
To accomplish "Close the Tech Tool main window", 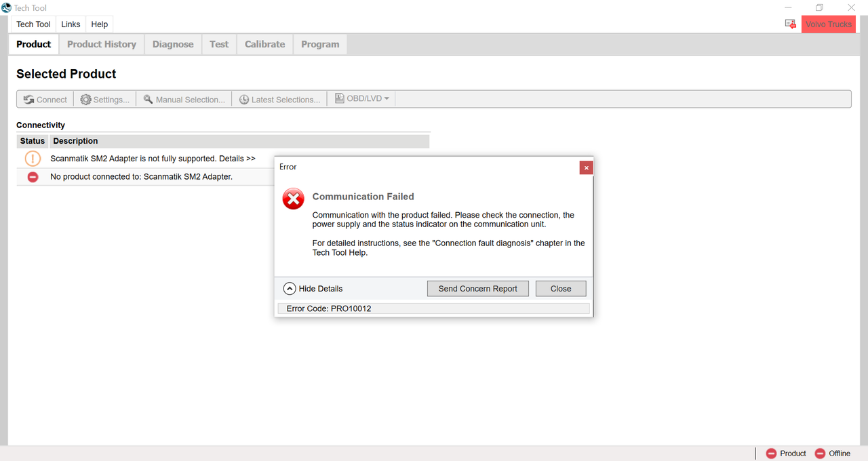I will (x=852, y=7).
